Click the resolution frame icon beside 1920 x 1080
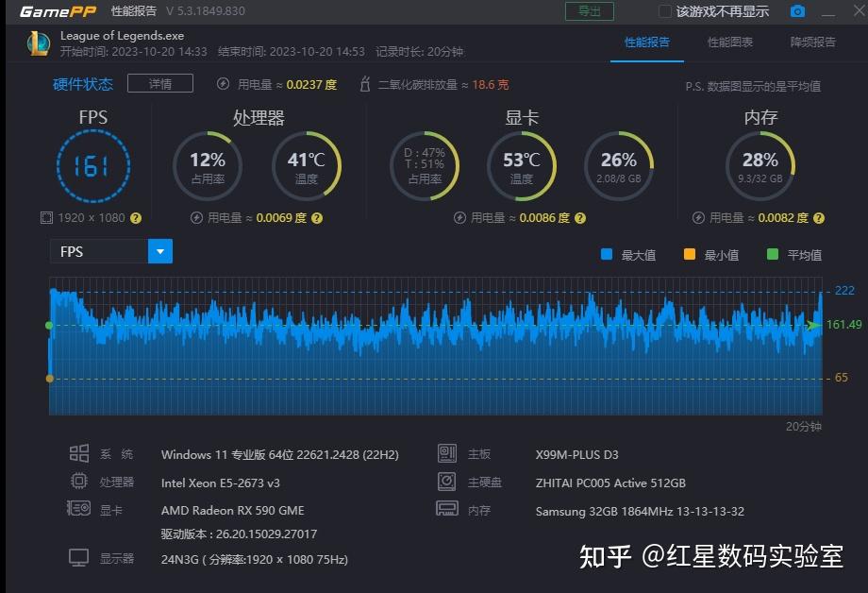The width and height of the screenshot is (868, 593). point(46,218)
